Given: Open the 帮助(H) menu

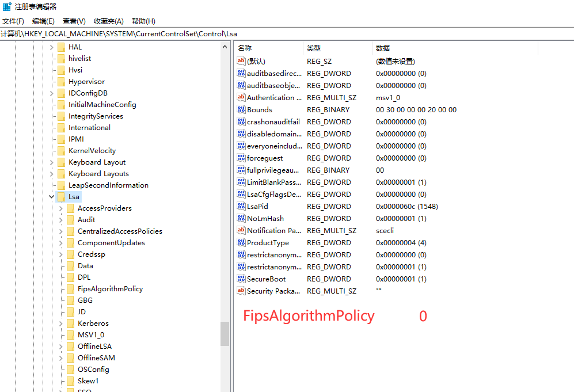Looking at the screenshot, I should tap(143, 21).
